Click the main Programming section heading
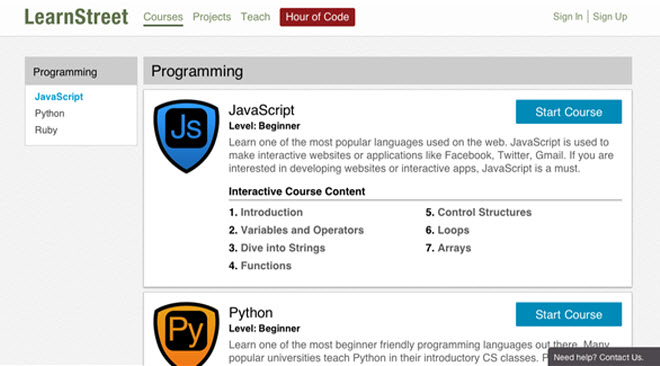 (x=387, y=71)
